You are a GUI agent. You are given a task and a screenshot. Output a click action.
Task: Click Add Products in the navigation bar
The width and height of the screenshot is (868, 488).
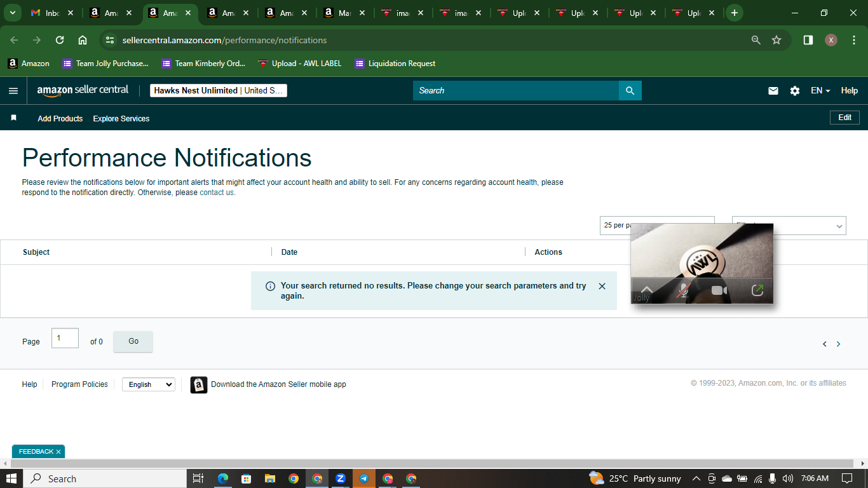point(60,119)
